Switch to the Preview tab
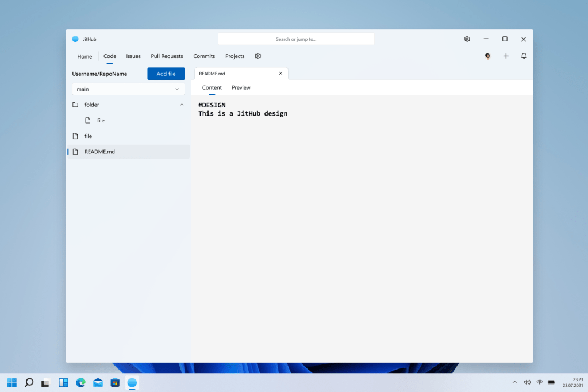The width and height of the screenshot is (588, 392). tap(241, 87)
